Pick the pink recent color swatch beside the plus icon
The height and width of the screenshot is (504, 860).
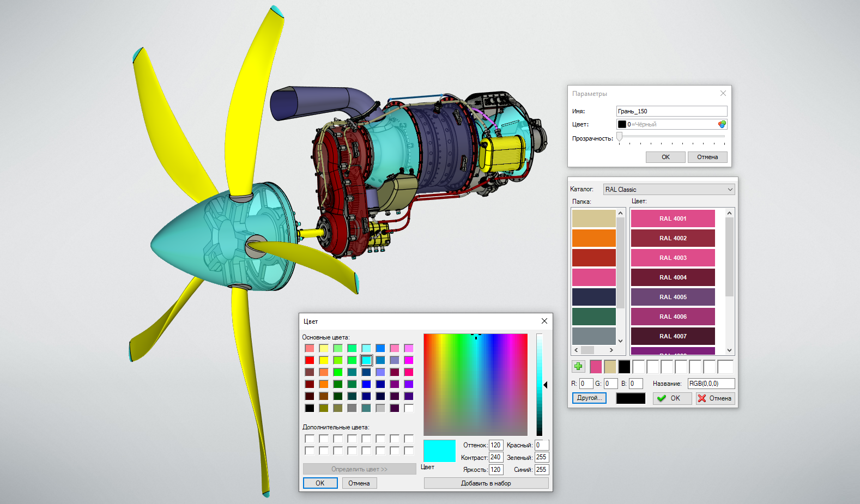[x=596, y=367]
